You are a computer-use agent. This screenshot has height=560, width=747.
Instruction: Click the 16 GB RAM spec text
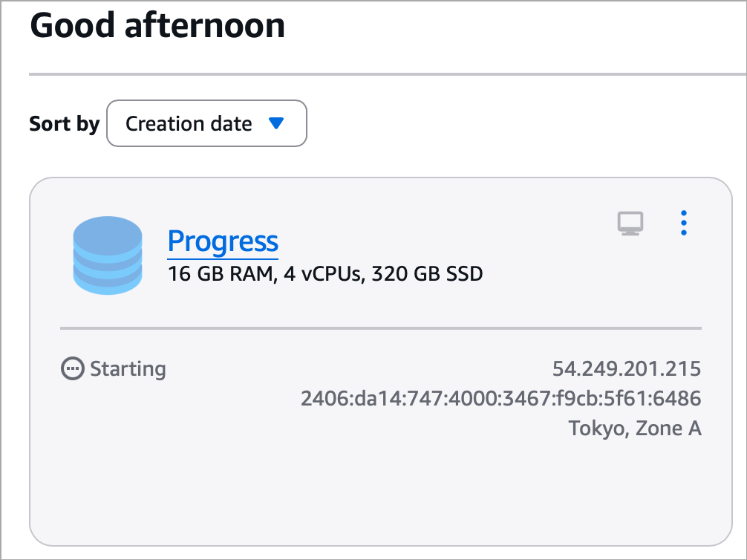tap(221, 274)
